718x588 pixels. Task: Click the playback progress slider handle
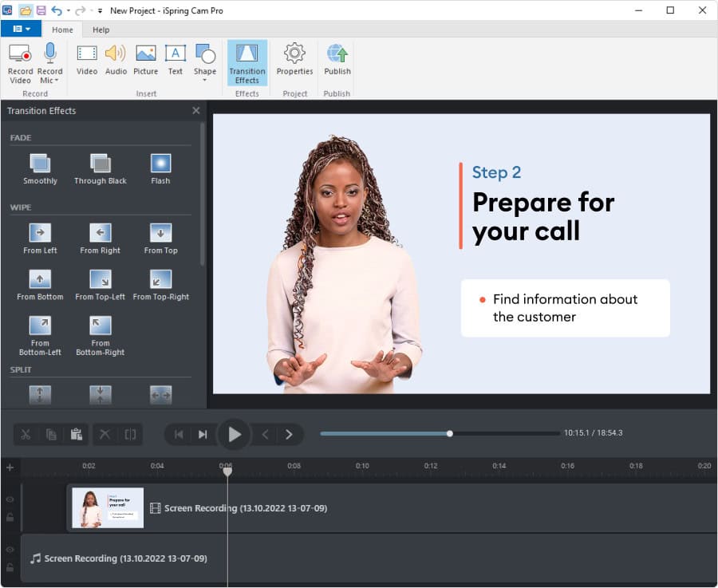[450, 433]
